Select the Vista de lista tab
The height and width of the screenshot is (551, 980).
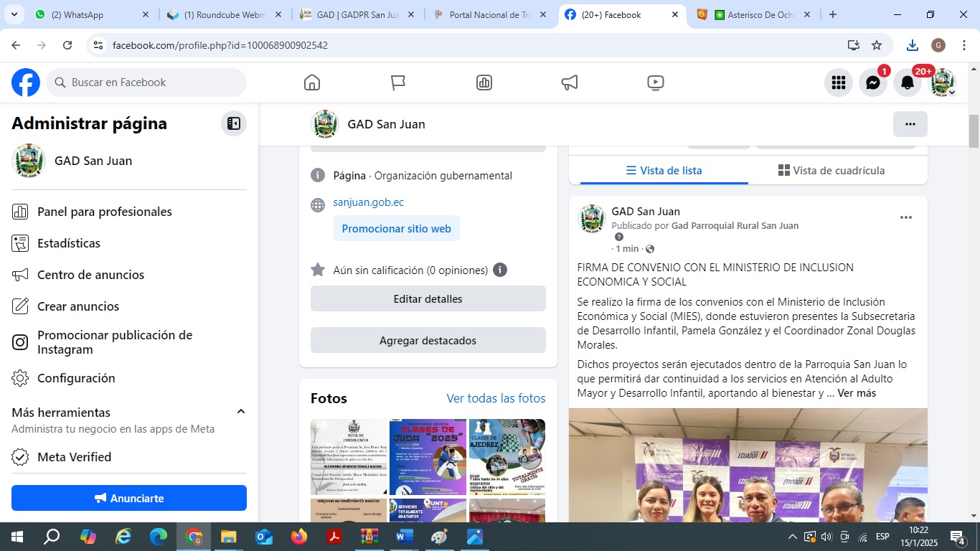(664, 171)
